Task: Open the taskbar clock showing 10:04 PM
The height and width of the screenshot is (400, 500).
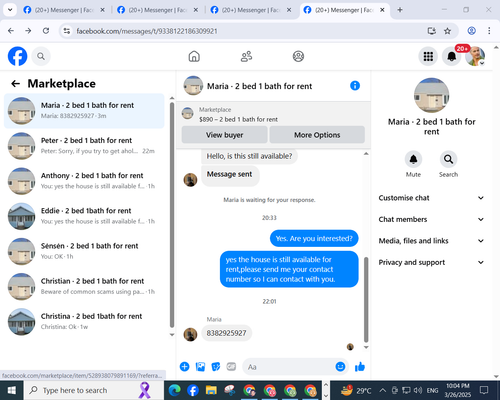Action: 458,390
